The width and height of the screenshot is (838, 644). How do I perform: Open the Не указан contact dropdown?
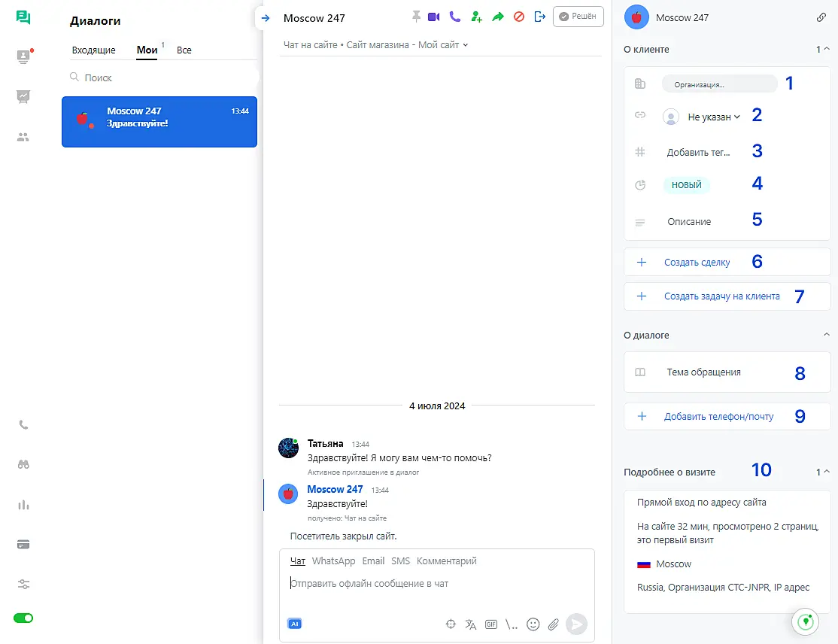point(714,117)
